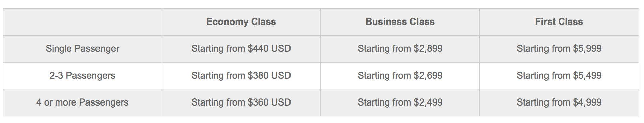
Task: Click the Starting from $360 USD cell
Action: [241, 102]
